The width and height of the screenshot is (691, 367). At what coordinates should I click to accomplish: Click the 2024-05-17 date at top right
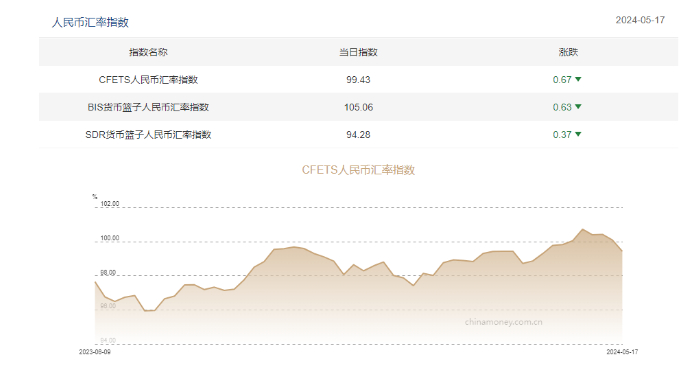[640, 20]
